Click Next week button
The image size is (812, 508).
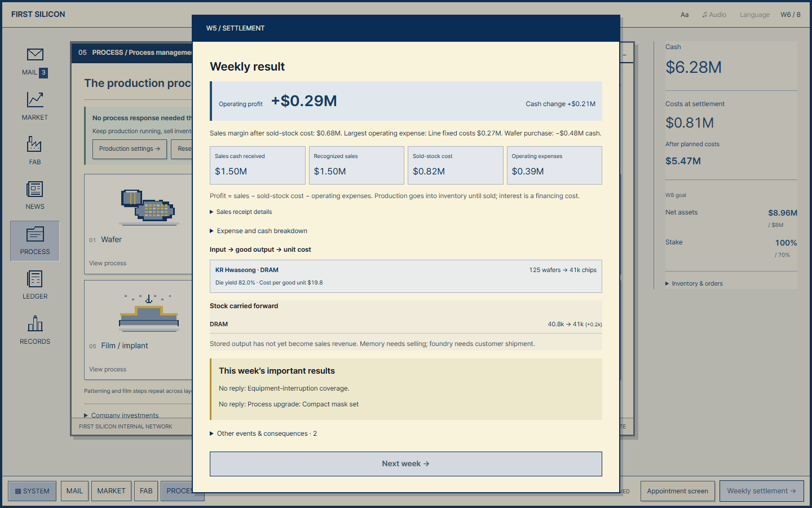tap(406, 464)
